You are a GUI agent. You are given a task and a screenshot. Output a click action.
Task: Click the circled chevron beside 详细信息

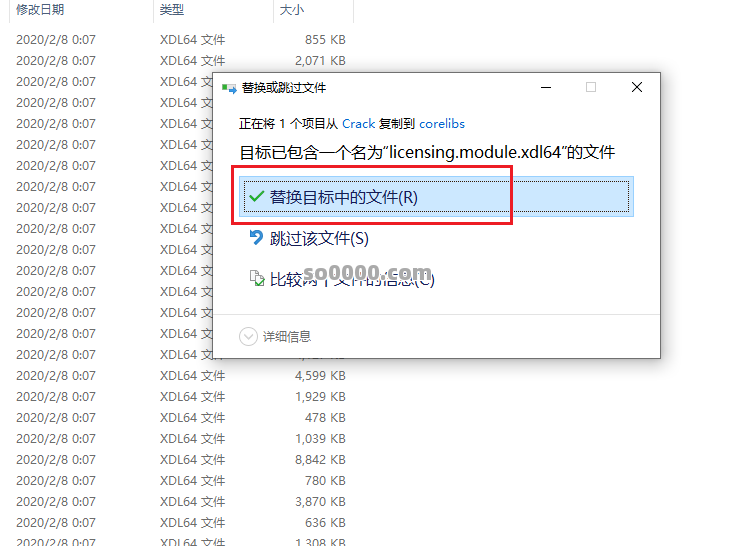248,337
